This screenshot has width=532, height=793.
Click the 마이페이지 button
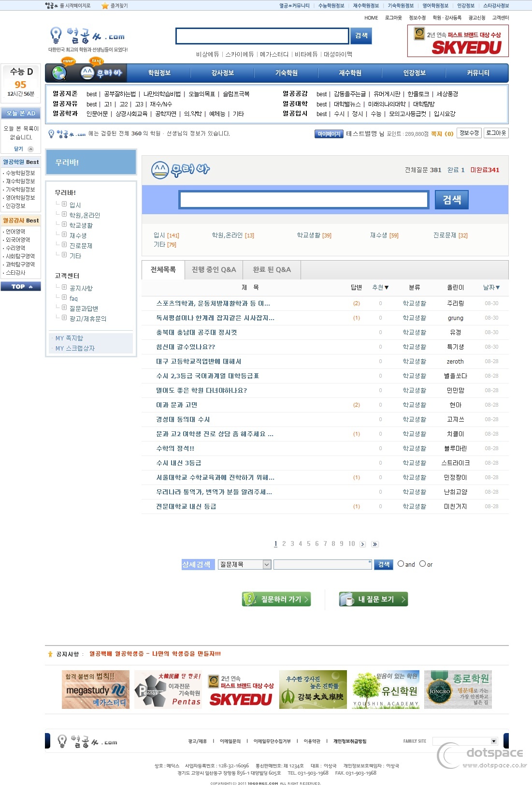coord(329,134)
